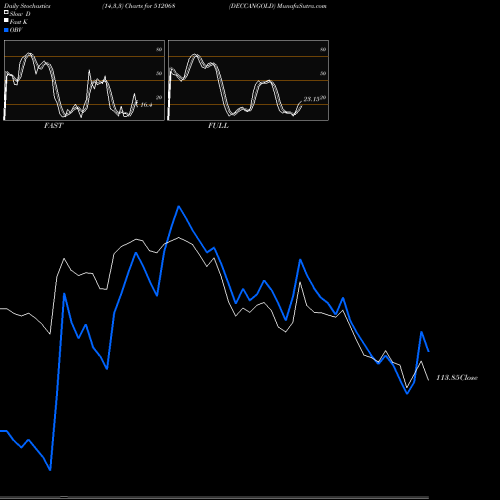
Task: Click the '(14,3,3) Charts for 512068' text
Action: coord(139,6)
